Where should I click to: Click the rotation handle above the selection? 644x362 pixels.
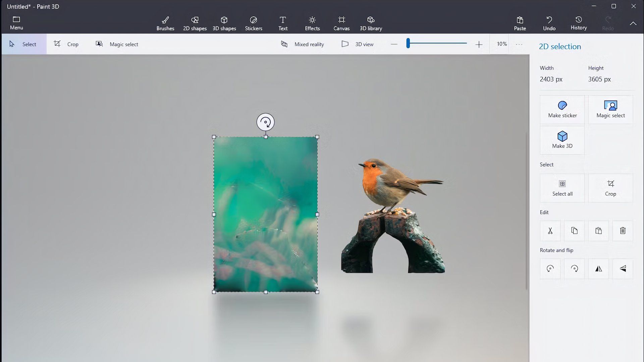point(266,122)
